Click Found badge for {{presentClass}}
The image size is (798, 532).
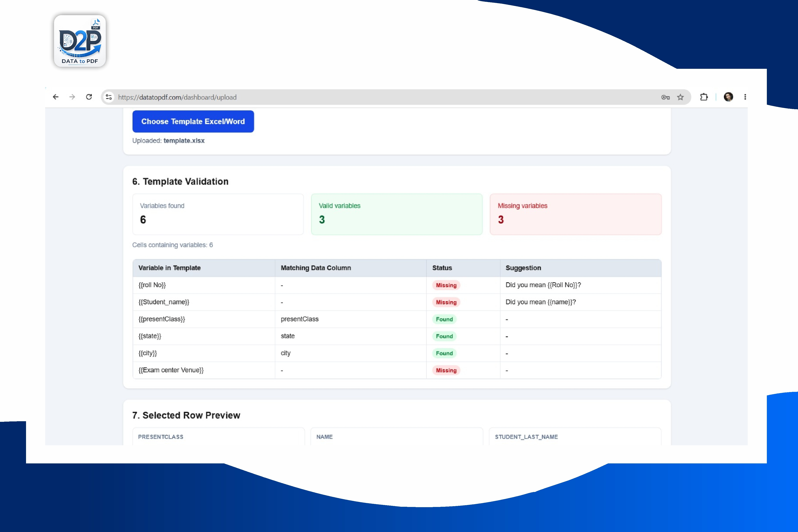[x=444, y=319]
